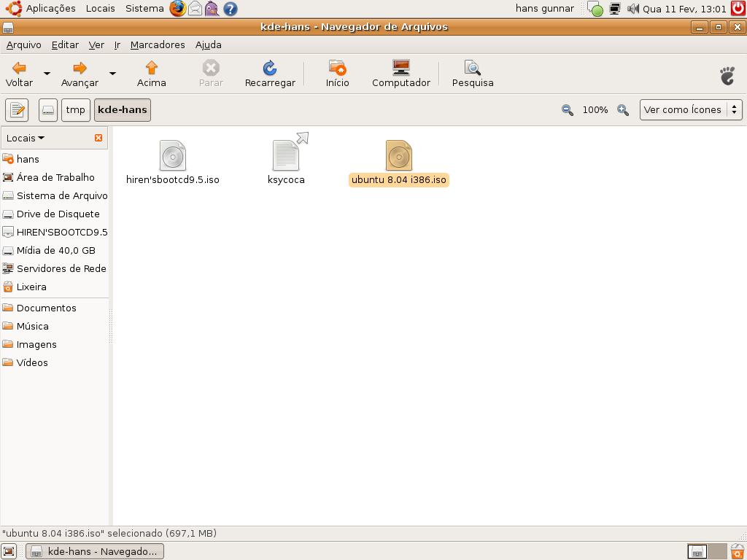Open the Documentos bookmark
Image resolution: width=747 pixels, height=560 pixels.
point(54,308)
